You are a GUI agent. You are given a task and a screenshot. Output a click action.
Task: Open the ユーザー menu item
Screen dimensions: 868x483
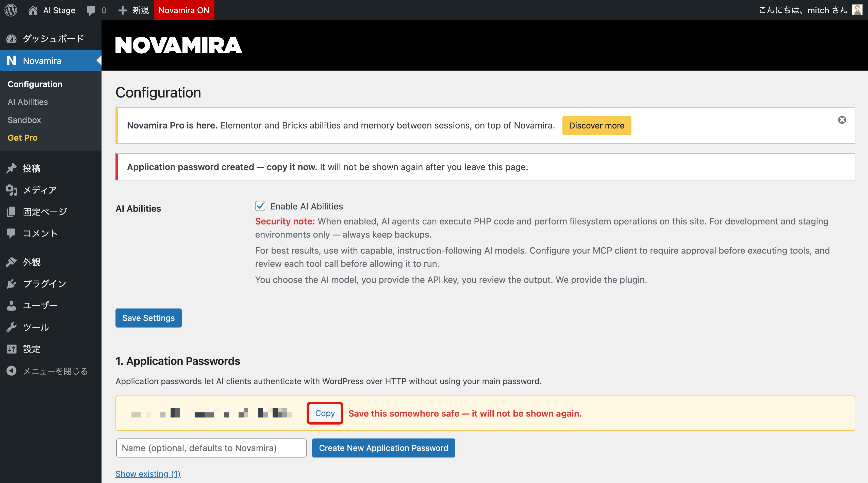[51, 305]
